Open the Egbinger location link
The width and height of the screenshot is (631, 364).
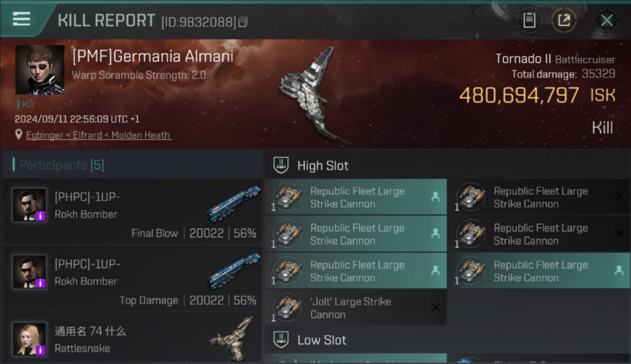pos(98,135)
